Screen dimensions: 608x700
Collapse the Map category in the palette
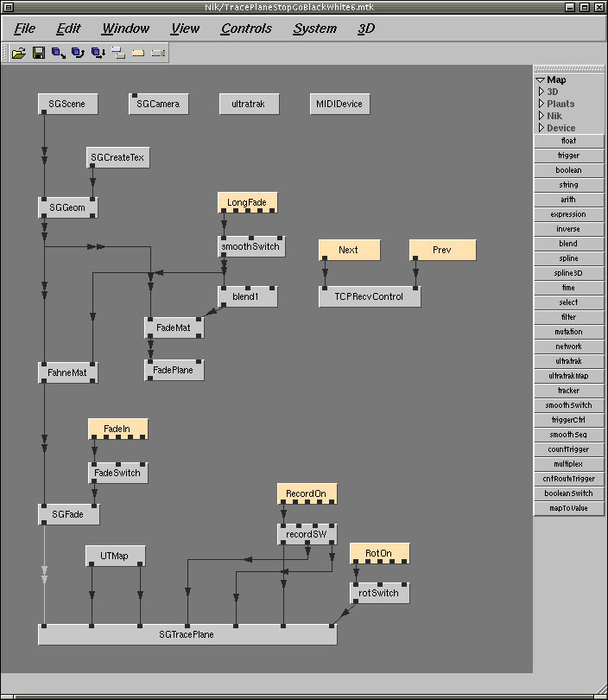click(541, 80)
